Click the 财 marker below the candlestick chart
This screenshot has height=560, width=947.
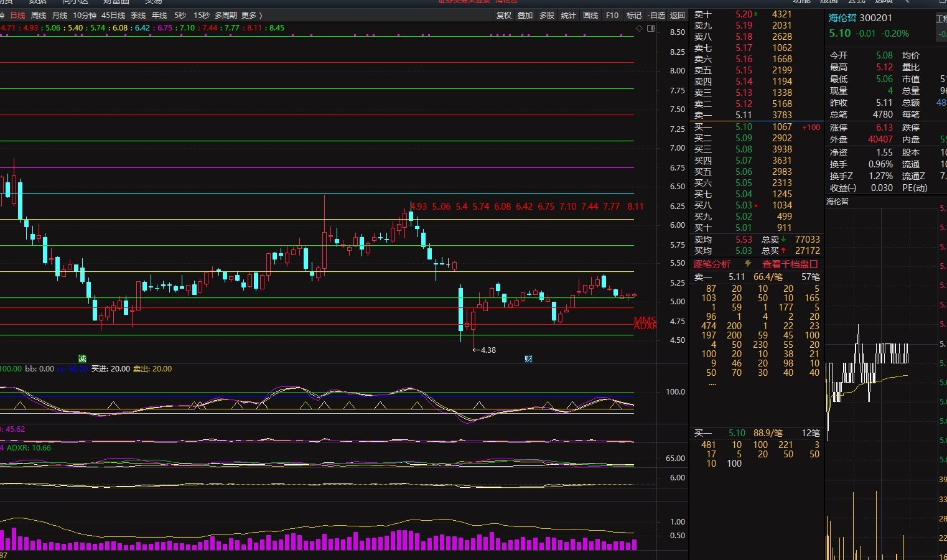[x=528, y=358]
